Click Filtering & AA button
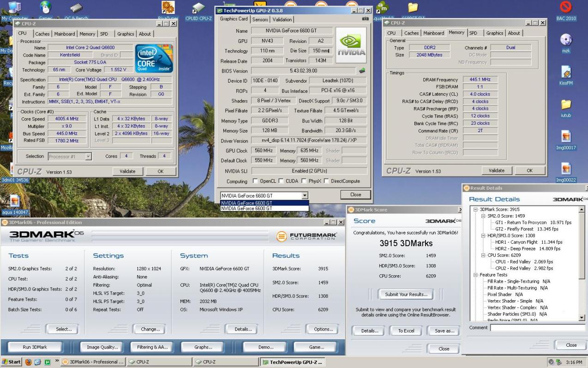 (152, 347)
